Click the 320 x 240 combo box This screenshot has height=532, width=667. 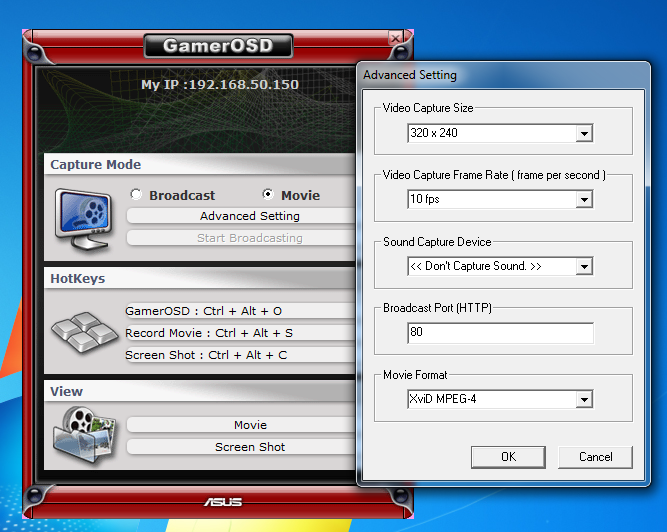click(x=500, y=133)
